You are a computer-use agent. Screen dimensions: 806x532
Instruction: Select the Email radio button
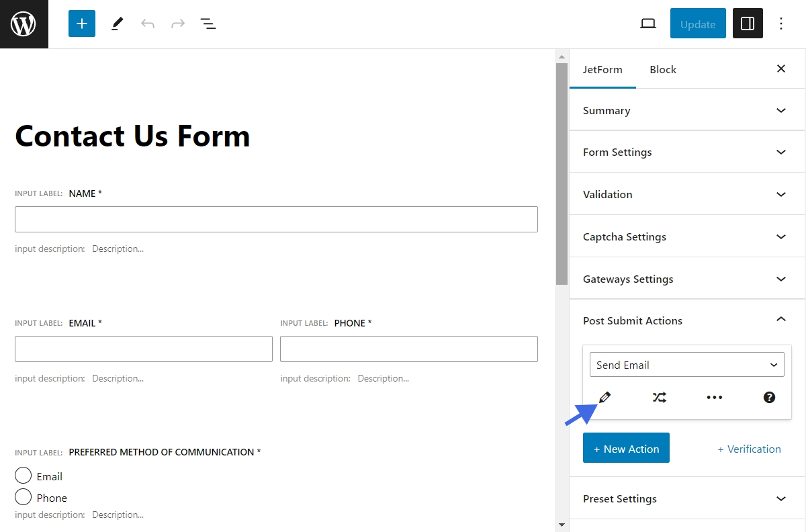pos(24,476)
